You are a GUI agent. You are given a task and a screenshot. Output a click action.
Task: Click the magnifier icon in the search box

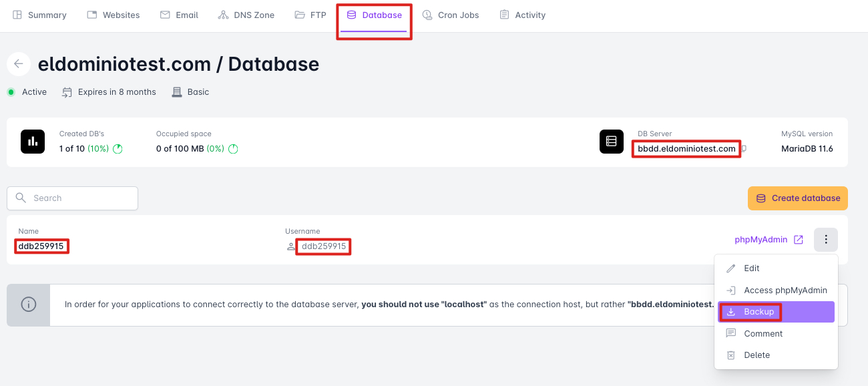[x=21, y=198]
